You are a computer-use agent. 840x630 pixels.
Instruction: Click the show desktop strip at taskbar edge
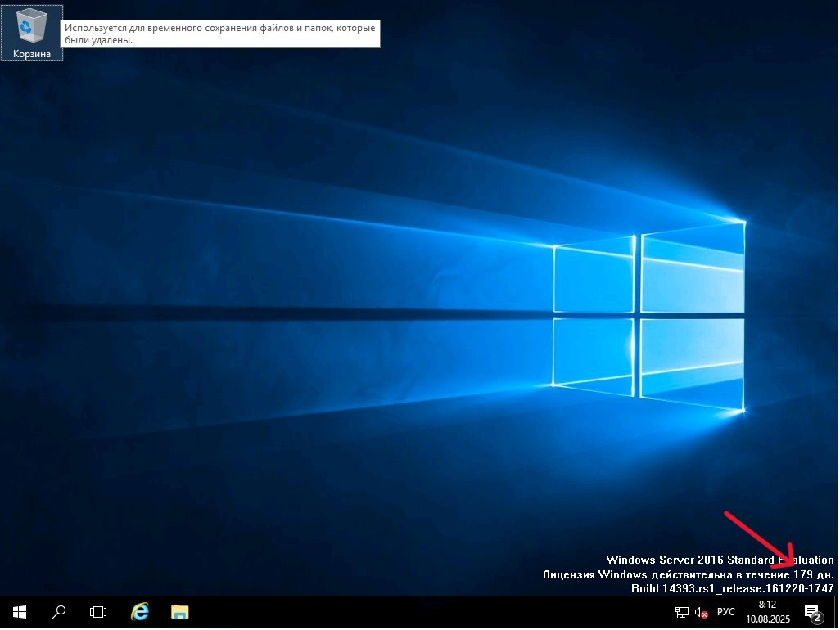tap(837, 612)
